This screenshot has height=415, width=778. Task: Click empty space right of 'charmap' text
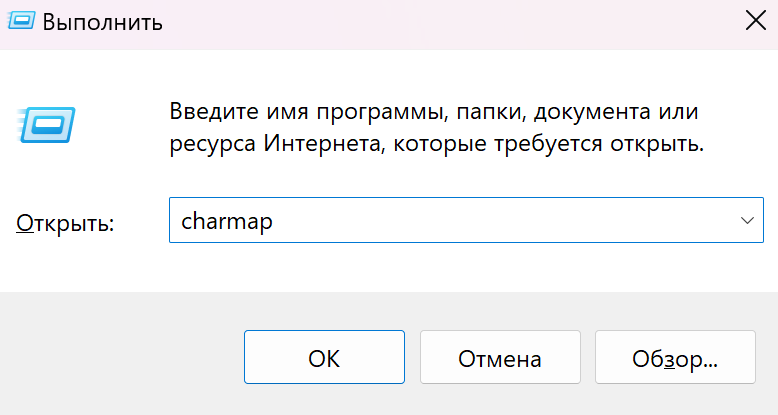[x=500, y=221]
